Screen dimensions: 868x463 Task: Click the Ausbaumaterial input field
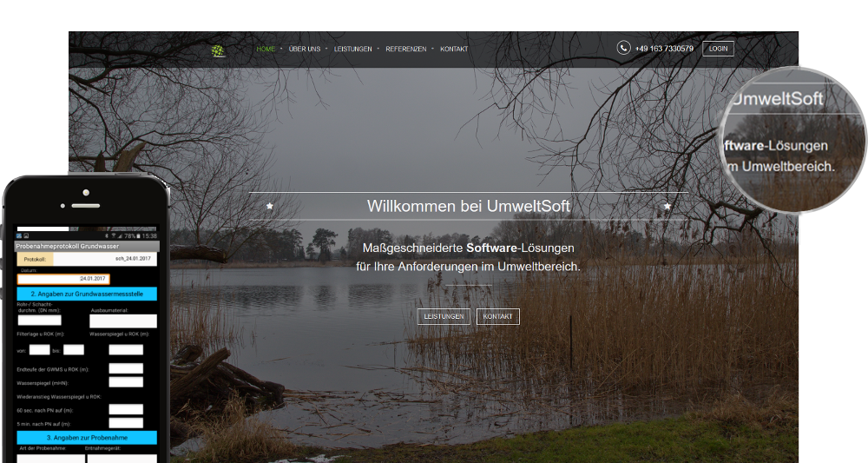122,321
